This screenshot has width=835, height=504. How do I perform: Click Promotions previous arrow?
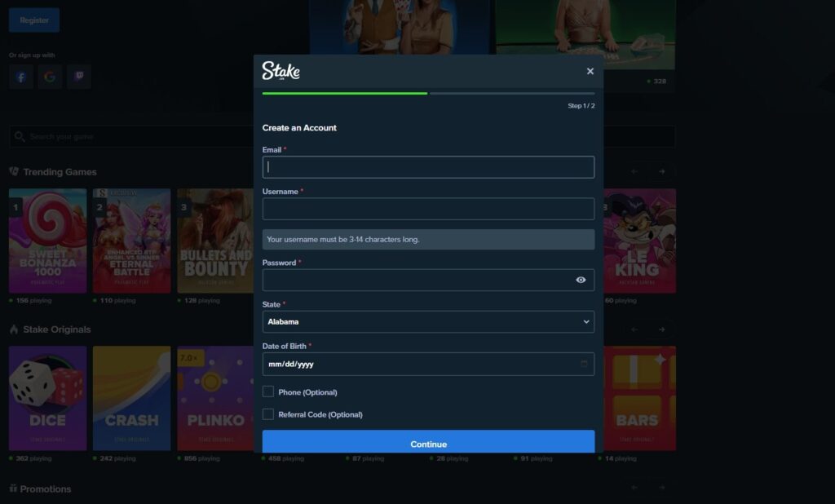(x=634, y=488)
